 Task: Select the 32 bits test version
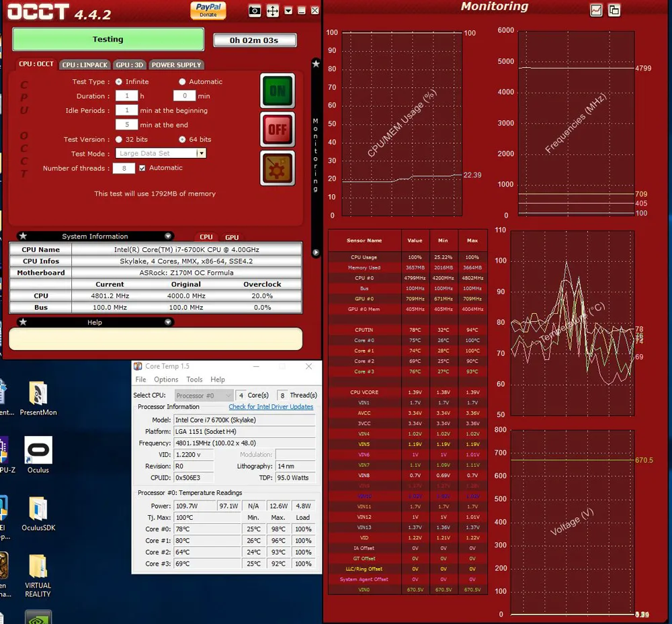(119, 140)
